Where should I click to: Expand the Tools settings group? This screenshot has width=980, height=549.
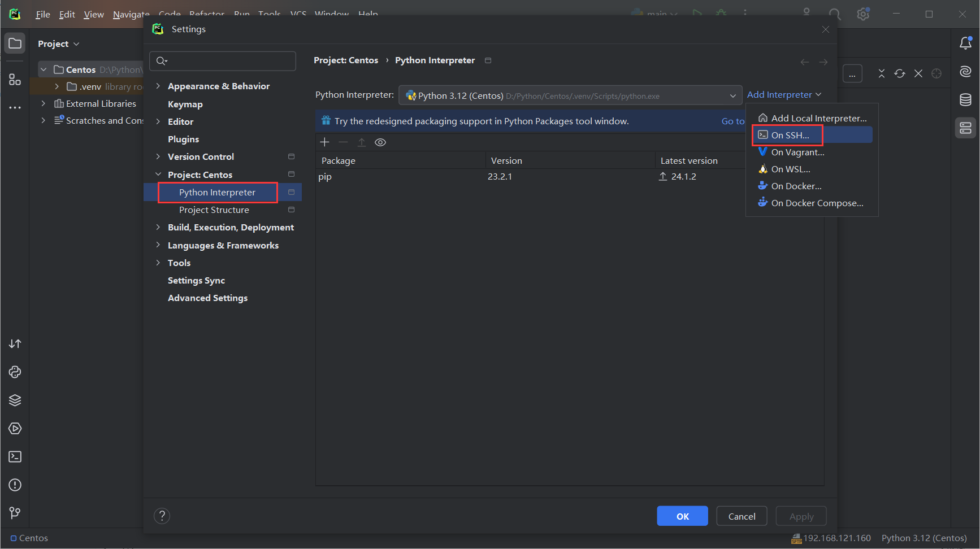pyautogui.click(x=158, y=263)
